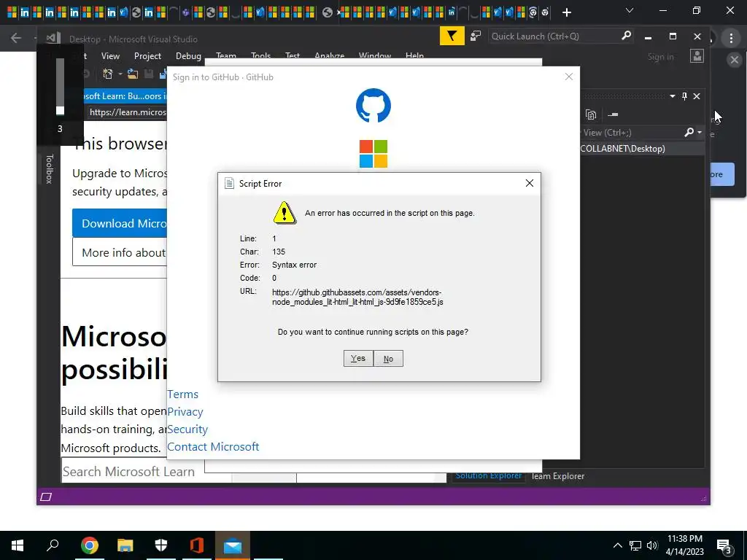
Task: Click the yellow notifications flag icon
Action: pos(452,36)
